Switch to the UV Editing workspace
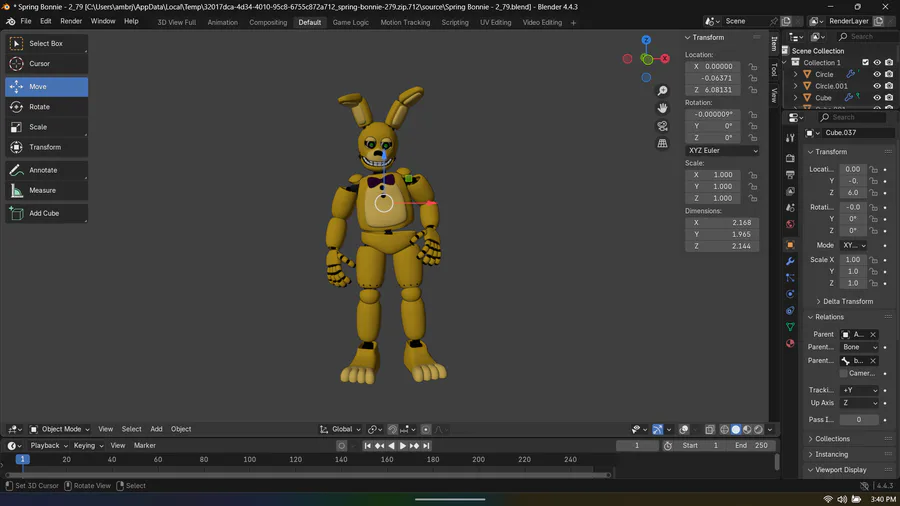Image resolution: width=900 pixels, height=506 pixels. point(495,22)
